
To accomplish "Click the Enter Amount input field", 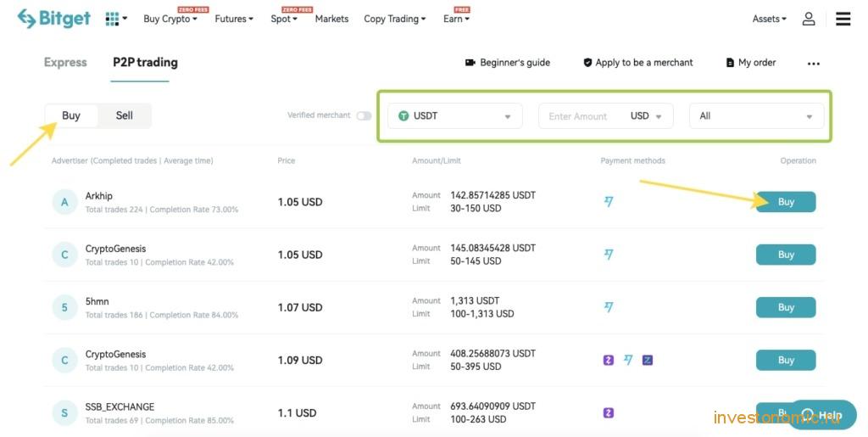I will point(578,116).
